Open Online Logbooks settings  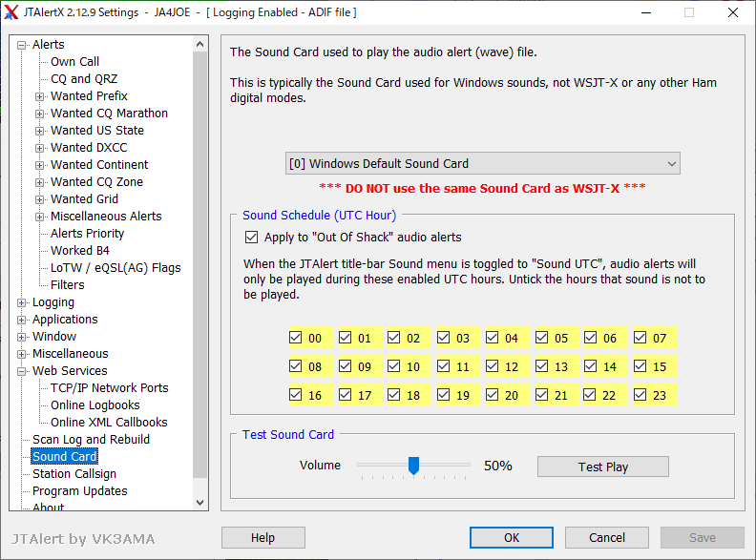click(95, 405)
